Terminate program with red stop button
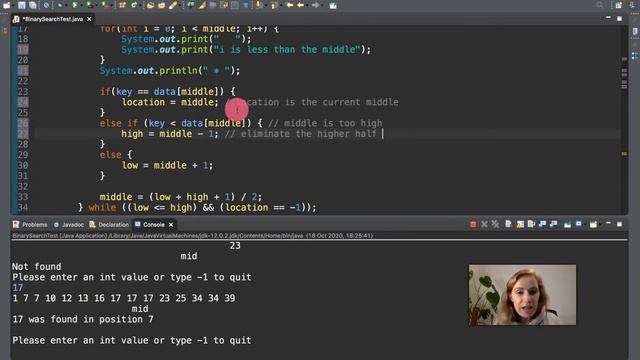Screen dimensions: 640x360 coord(473,224)
